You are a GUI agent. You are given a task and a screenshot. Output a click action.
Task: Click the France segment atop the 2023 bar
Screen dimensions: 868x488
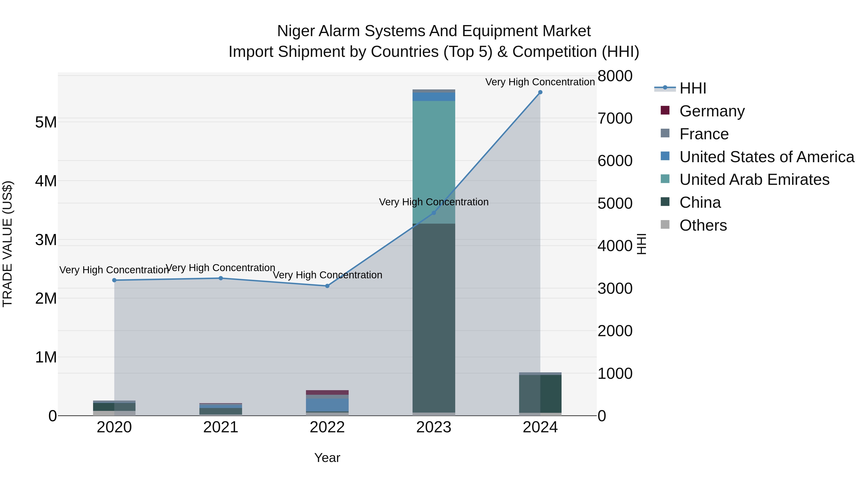(434, 91)
